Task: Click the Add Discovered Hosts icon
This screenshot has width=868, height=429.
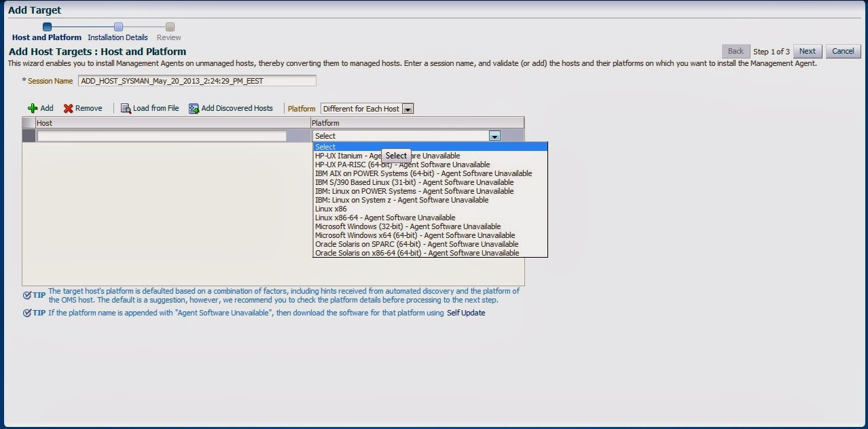Action: tap(194, 109)
